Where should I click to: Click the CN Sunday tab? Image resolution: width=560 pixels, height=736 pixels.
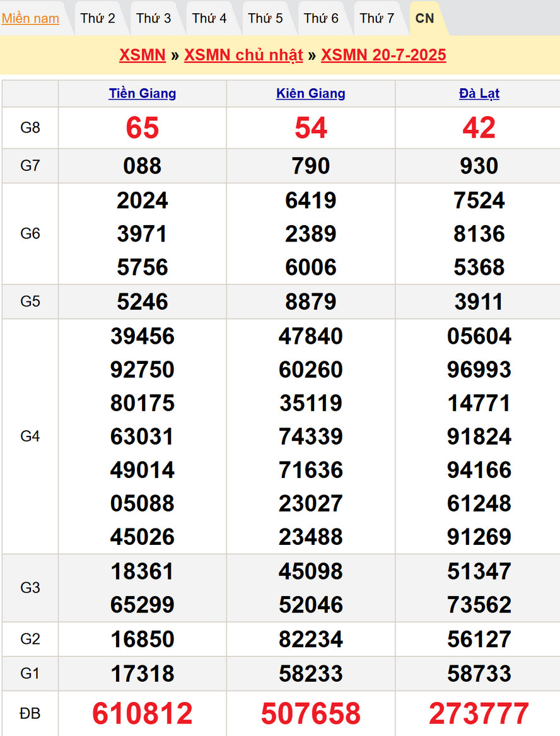[x=425, y=18]
